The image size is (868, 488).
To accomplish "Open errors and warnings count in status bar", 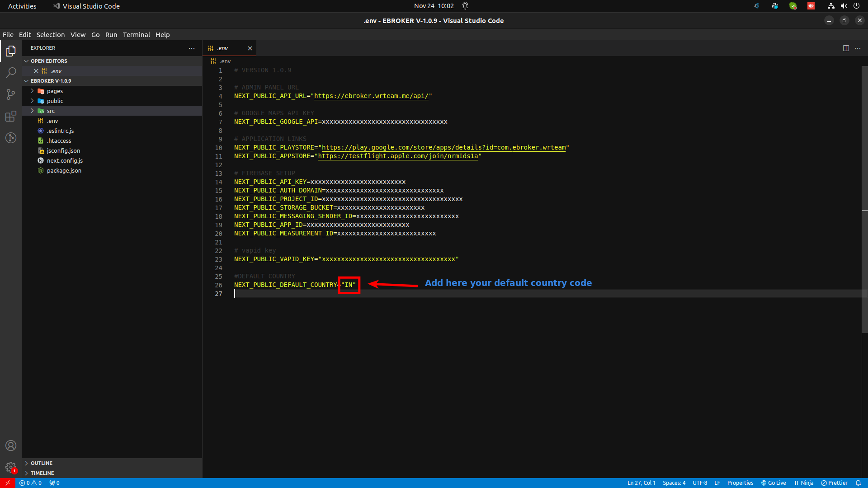I will click(x=30, y=483).
